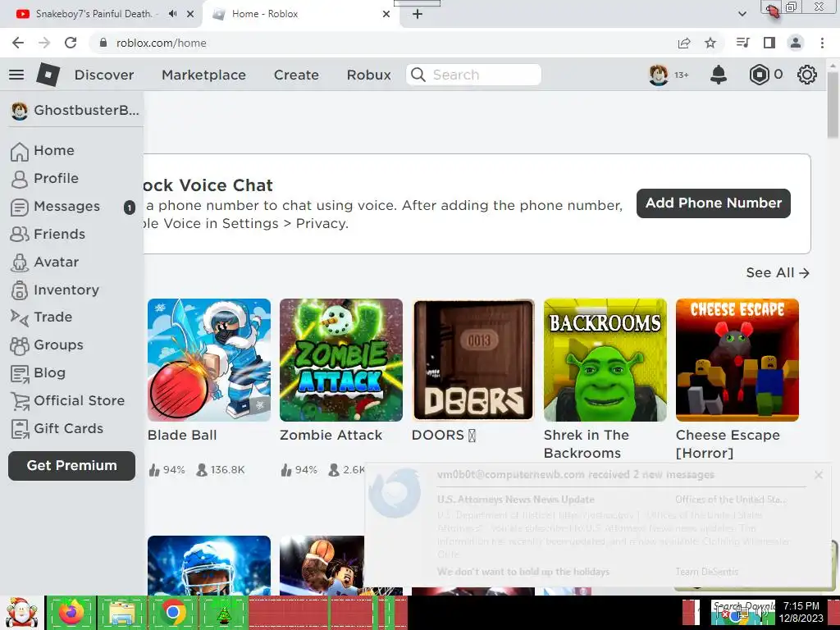Image resolution: width=840 pixels, height=630 pixels.
Task: Open the hamburger navigation menu
Action: click(16, 75)
